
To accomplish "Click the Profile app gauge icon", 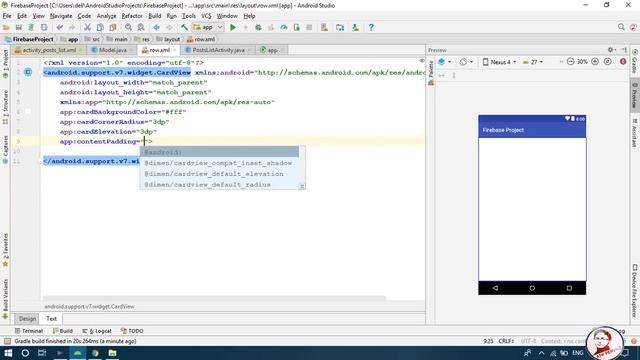I will click(284, 27).
